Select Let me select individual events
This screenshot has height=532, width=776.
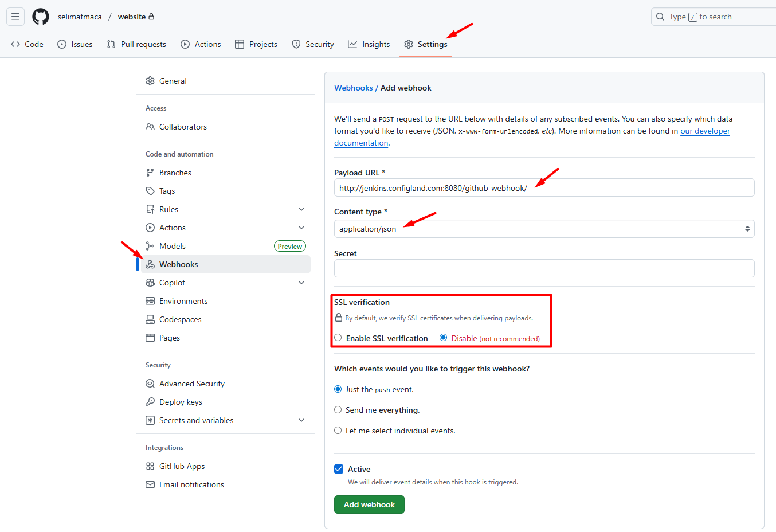pyautogui.click(x=338, y=431)
